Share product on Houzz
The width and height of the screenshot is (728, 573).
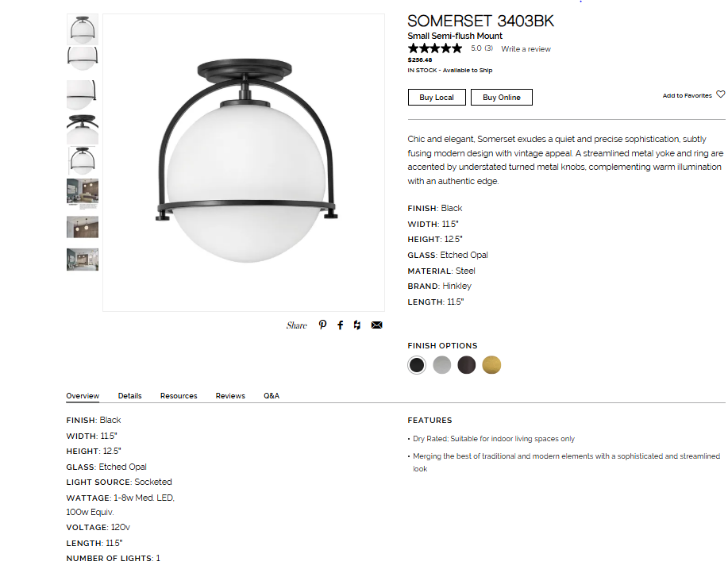357,325
